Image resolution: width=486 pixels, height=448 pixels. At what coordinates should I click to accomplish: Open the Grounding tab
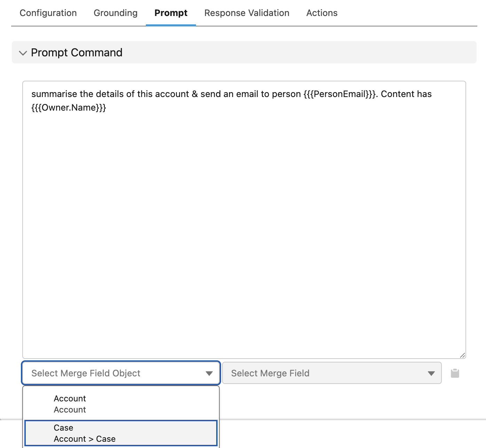pos(116,13)
